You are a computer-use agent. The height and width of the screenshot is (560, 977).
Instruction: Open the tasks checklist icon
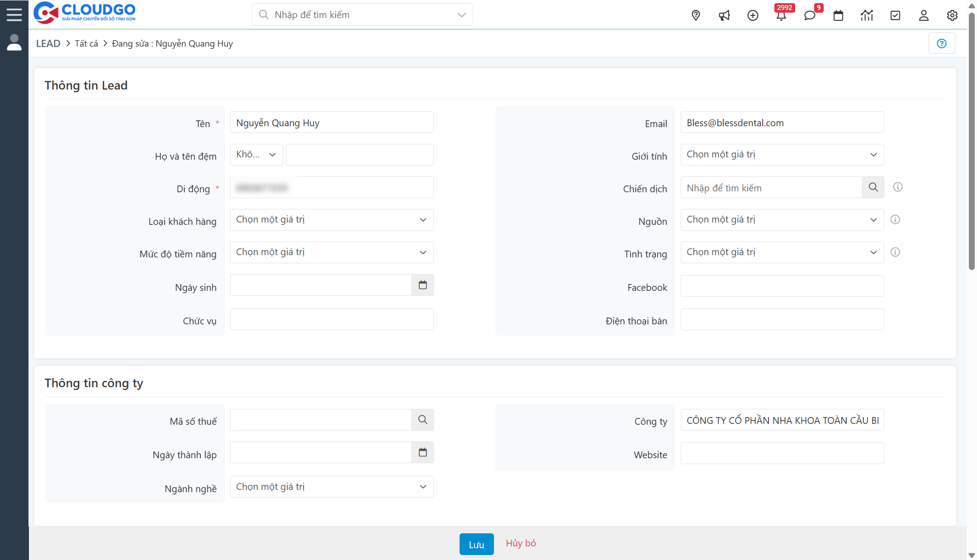click(x=895, y=15)
